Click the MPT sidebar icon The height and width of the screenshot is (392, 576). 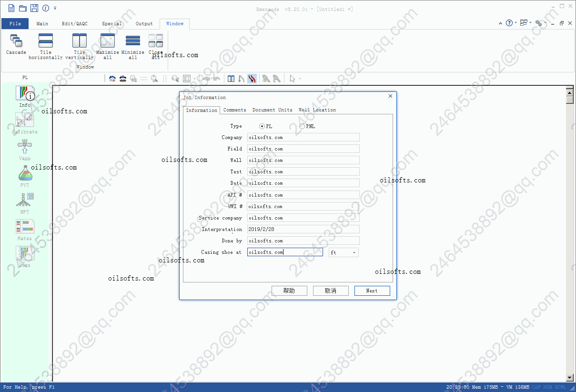click(25, 203)
